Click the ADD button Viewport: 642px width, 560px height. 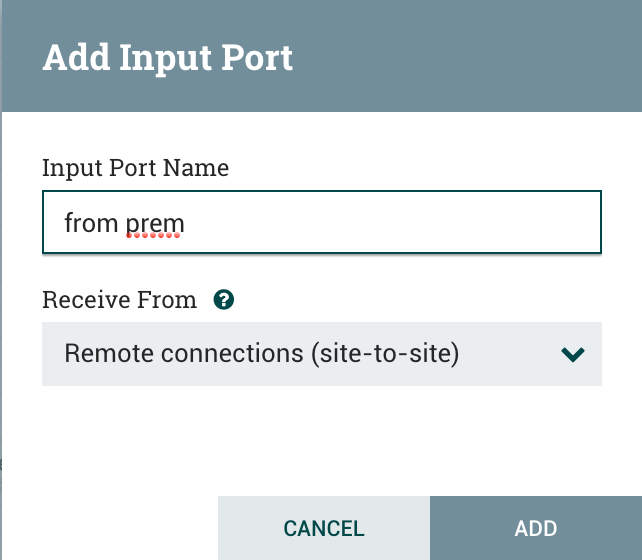(x=535, y=528)
